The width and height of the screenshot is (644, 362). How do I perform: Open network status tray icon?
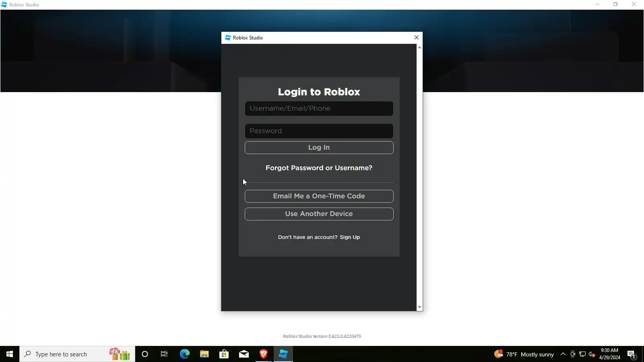point(582,354)
